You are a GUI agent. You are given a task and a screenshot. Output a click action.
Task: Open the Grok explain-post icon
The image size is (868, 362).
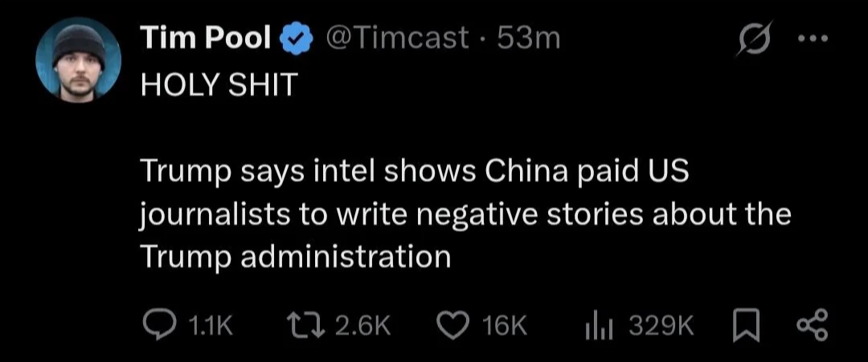coord(753,41)
